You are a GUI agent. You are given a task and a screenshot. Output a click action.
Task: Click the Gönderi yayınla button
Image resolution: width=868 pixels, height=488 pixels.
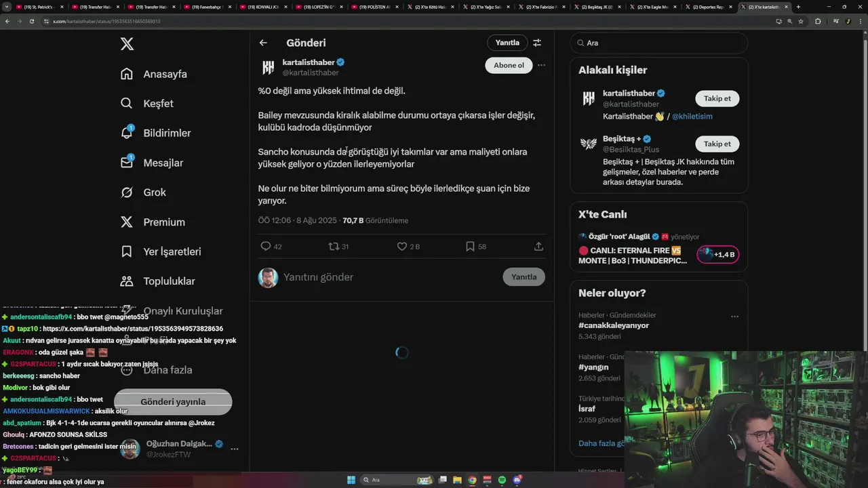pyautogui.click(x=173, y=402)
